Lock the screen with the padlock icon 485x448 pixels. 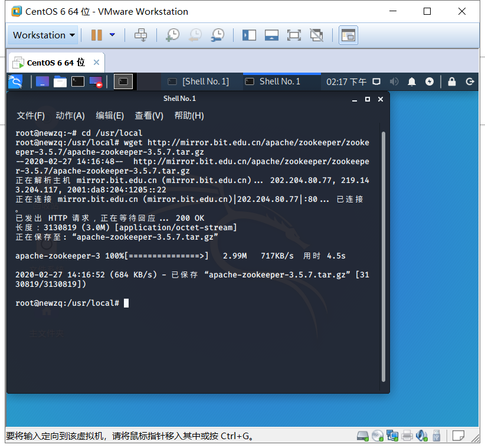pyautogui.click(x=452, y=81)
